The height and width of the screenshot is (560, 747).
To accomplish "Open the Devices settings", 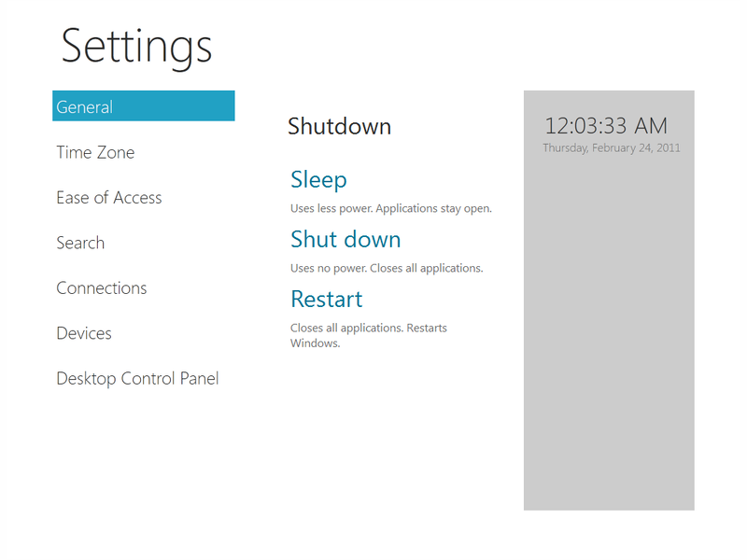I will point(83,332).
